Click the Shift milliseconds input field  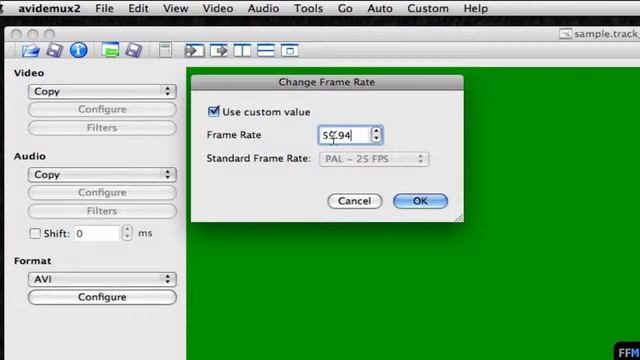pyautogui.click(x=97, y=233)
